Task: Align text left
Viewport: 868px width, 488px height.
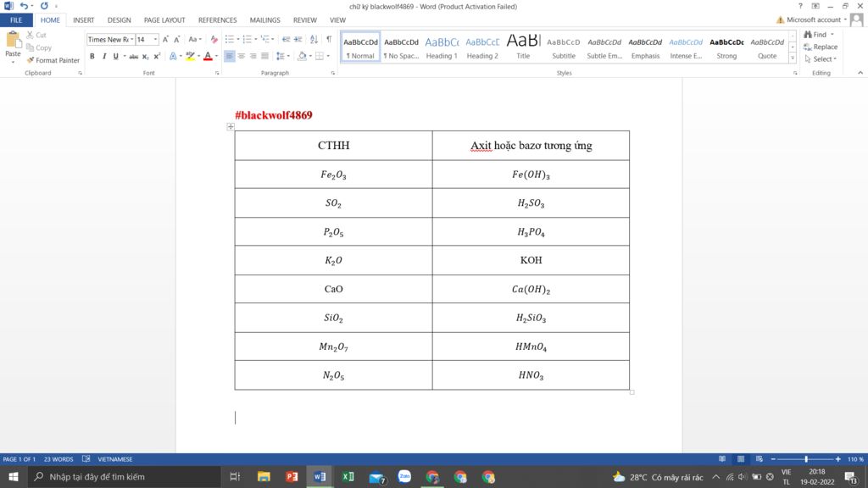Action: point(229,56)
